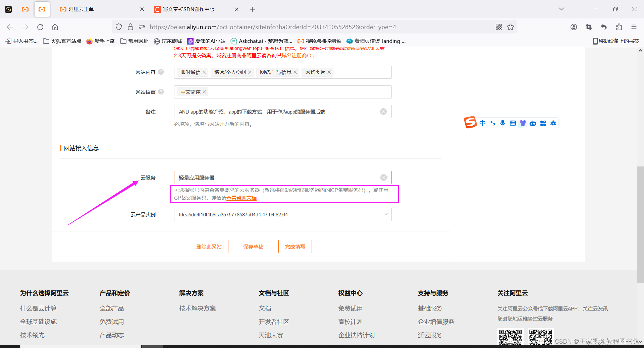Open 移动设备上的书签 folder

pos(616,41)
